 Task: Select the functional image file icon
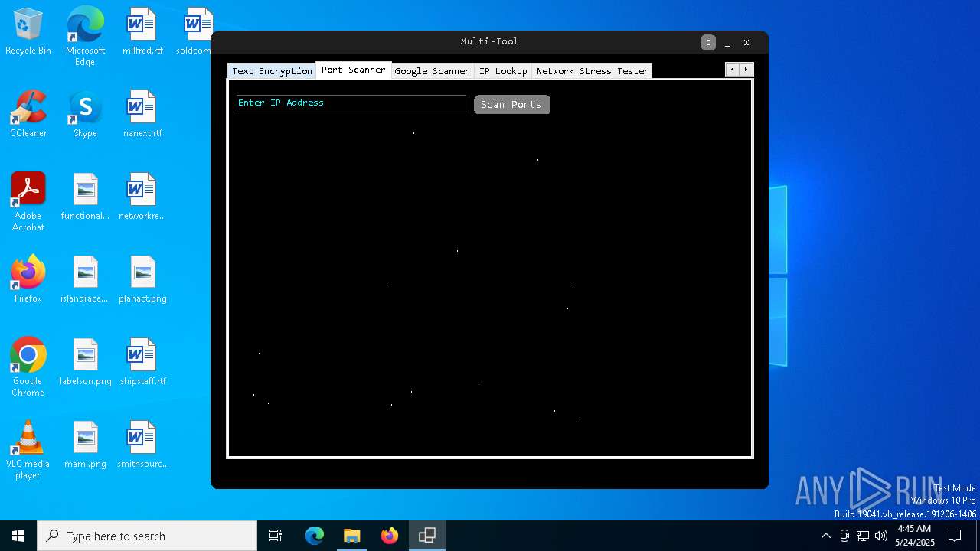[x=85, y=197]
